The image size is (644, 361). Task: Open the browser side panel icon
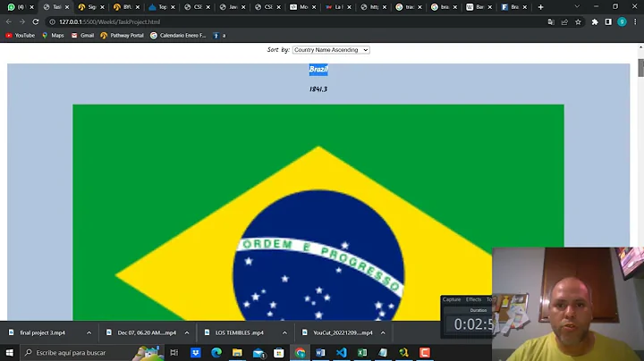click(x=608, y=21)
